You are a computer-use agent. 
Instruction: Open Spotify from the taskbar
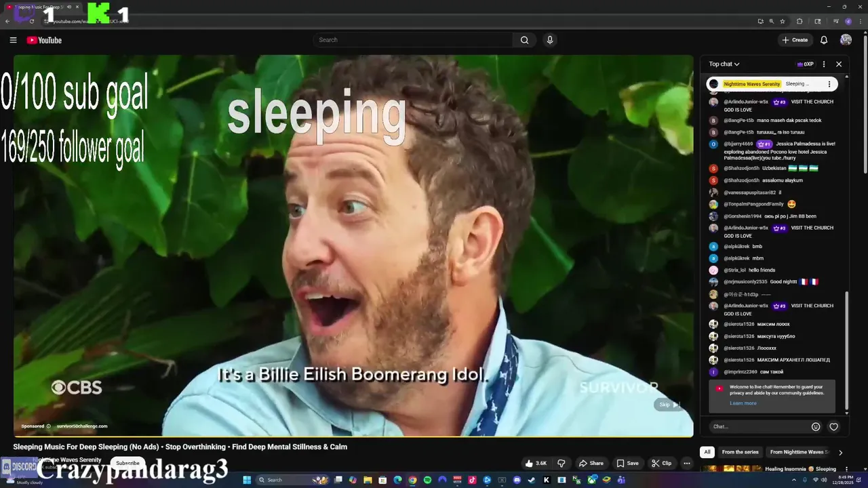coord(427,480)
